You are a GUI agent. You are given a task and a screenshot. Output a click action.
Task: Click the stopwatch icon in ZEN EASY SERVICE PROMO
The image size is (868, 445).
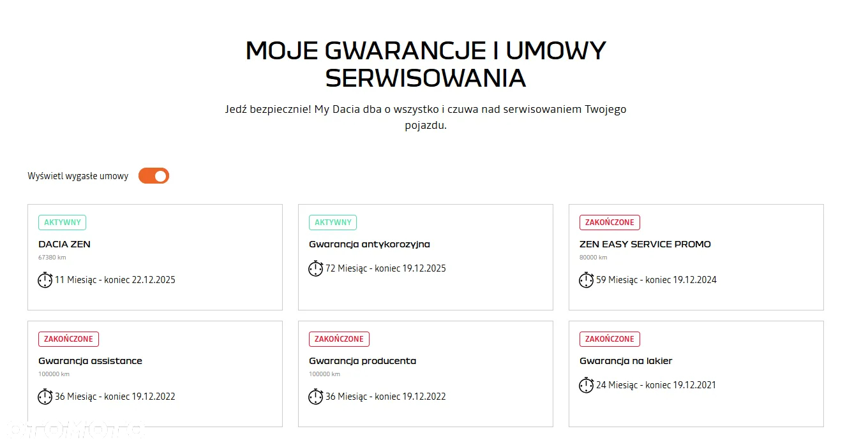pyautogui.click(x=586, y=280)
